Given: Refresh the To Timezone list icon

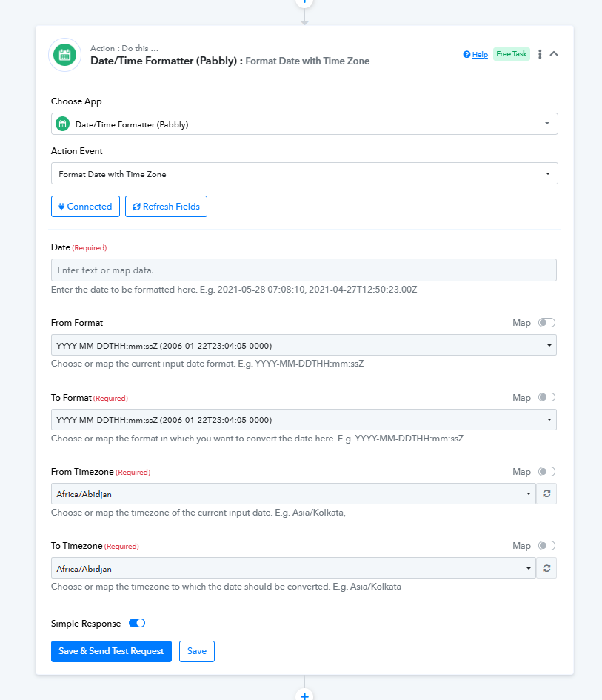Looking at the screenshot, I should [546, 568].
